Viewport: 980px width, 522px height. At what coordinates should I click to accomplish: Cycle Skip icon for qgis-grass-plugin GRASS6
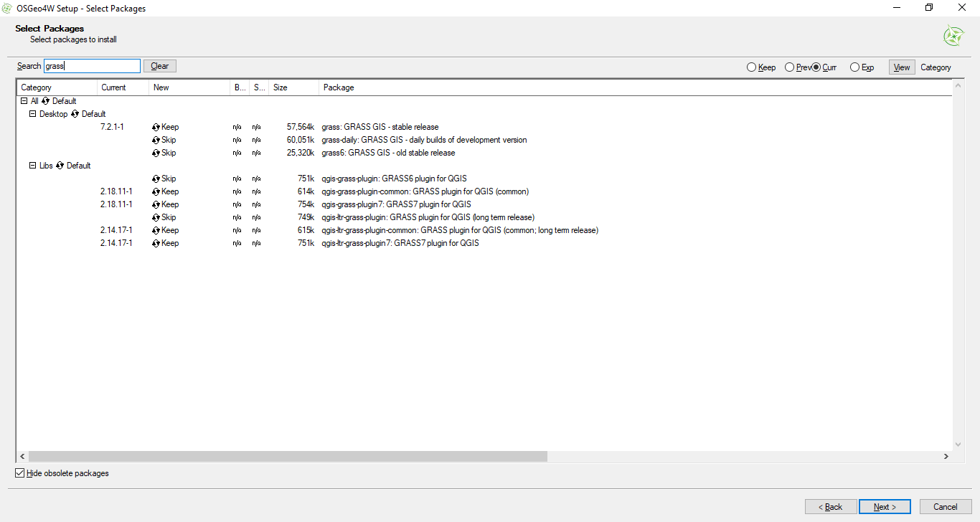point(156,179)
